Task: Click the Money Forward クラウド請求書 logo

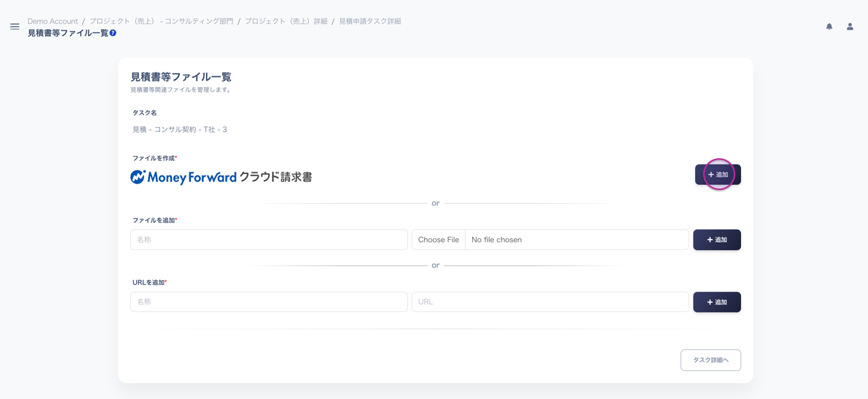Action: [x=221, y=177]
